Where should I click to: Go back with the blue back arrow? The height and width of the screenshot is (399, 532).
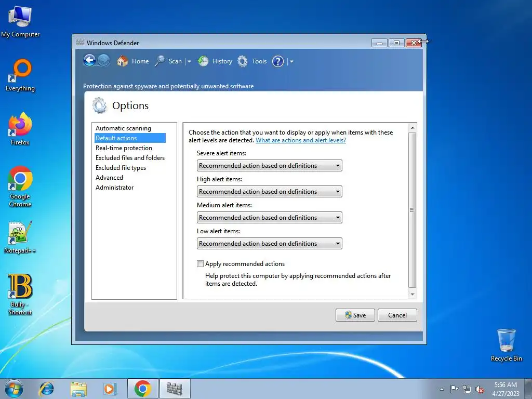[x=89, y=61]
